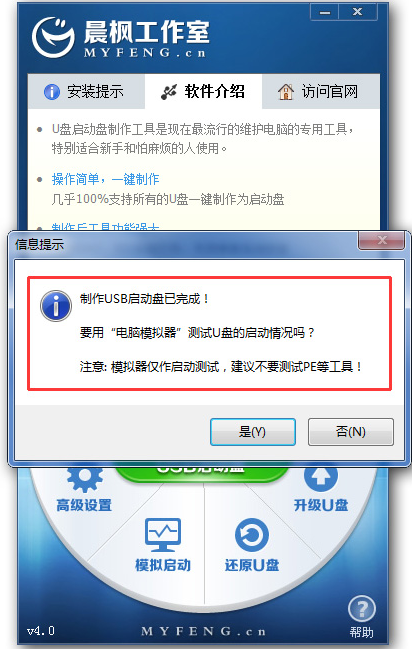Screen dimensions: 412x649
Task: Close the main 晨枫 tool window
Action: coord(358,12)
